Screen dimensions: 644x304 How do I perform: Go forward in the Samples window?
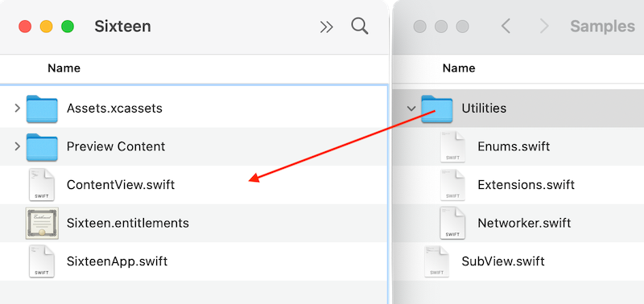click(x=544, y=27)
